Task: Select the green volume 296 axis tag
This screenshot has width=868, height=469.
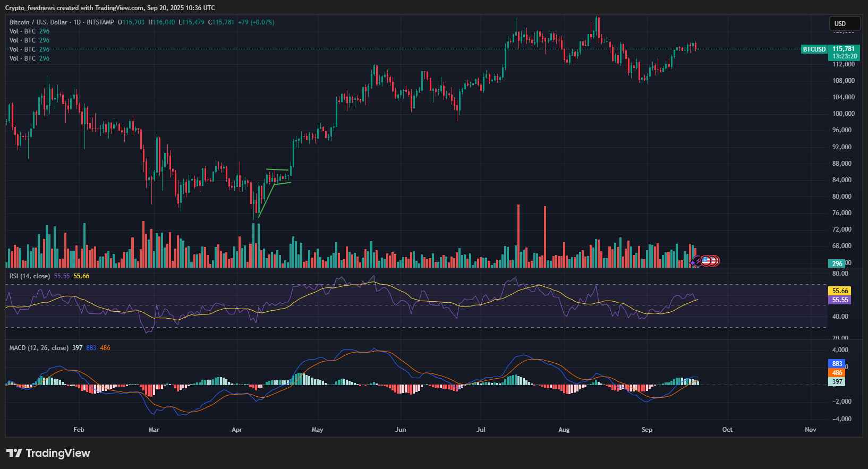Action: pyautogui.click(x=837, y=264)
